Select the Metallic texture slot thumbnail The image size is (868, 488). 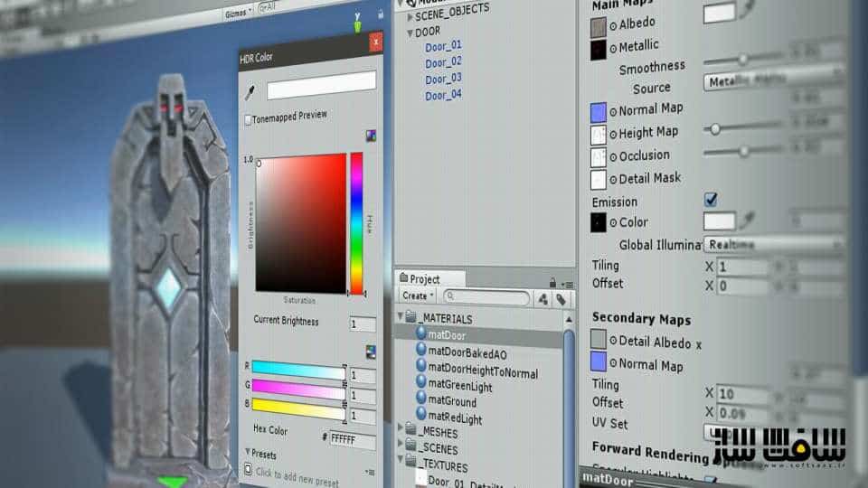click(x=598, y=50)
